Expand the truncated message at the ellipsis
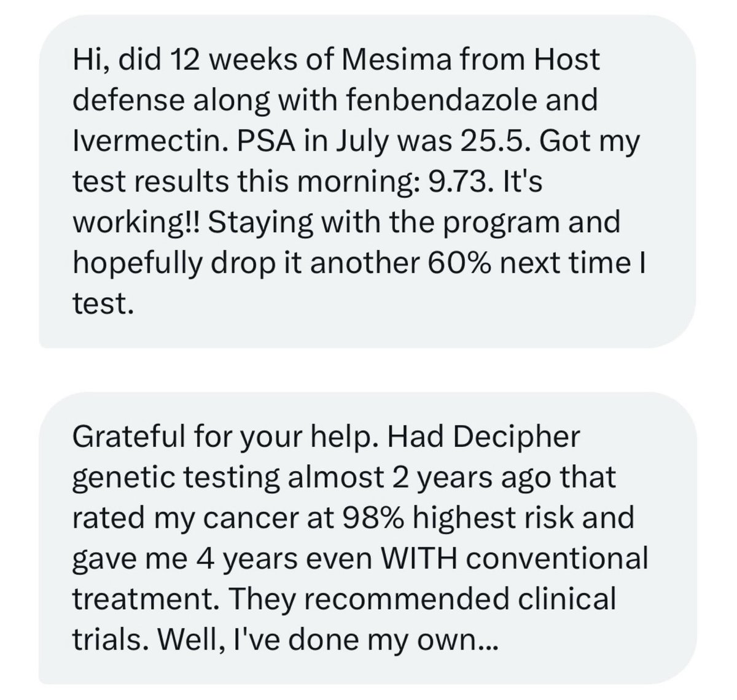 pyautogui.click(x=488, y=643)
